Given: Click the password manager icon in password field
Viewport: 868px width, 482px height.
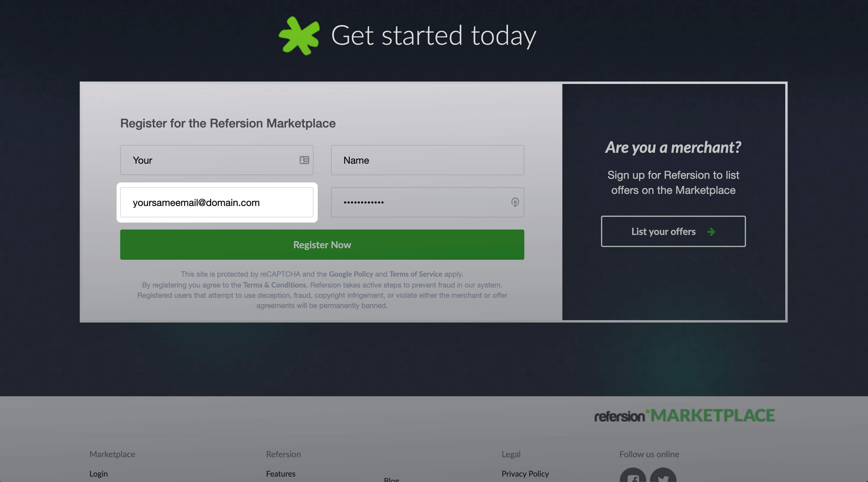Looking at the screenshot, I should pos(515,202).
